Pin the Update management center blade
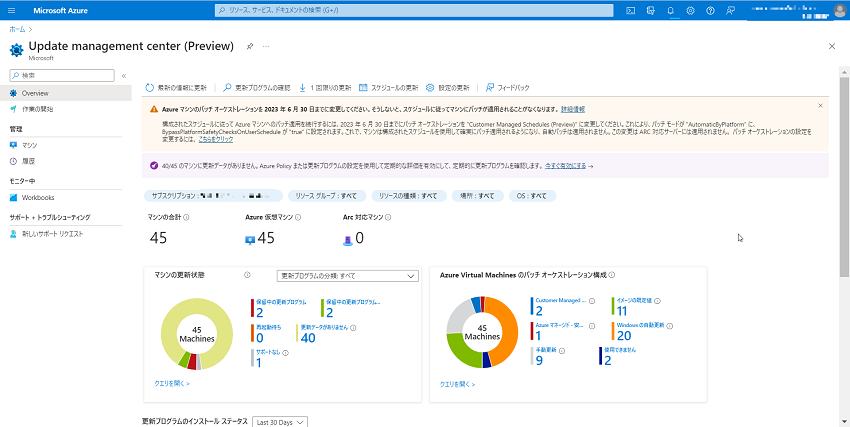This screenshot has width=850, height=427. [249, 47]
